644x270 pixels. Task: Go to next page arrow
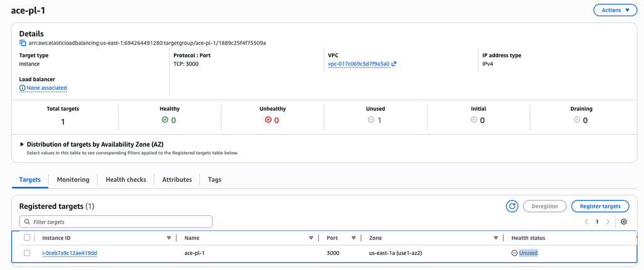pyautogui.click(x=608, y=222)
